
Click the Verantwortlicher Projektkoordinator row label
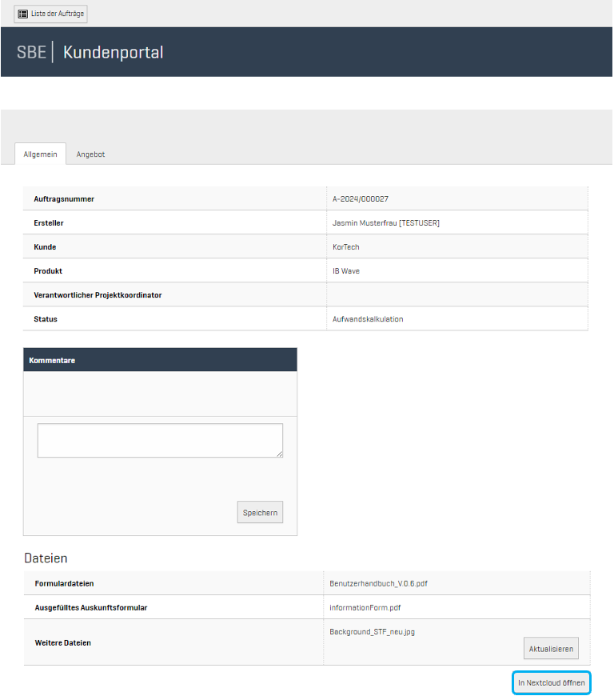(98, 294)
